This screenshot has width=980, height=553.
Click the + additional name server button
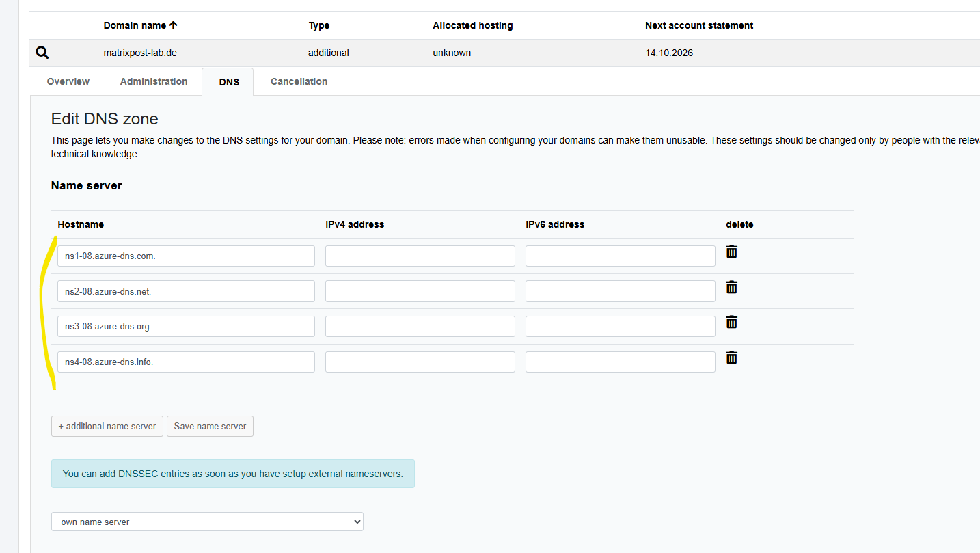click(x=107, y=426)
